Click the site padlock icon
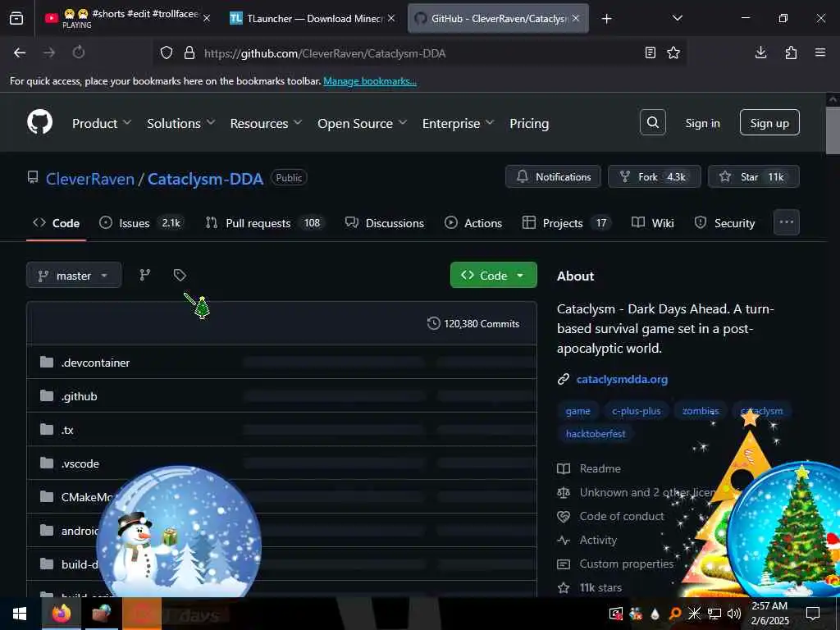Image resolution: width=840 pixels, height=630 pixels. (189, 52)
